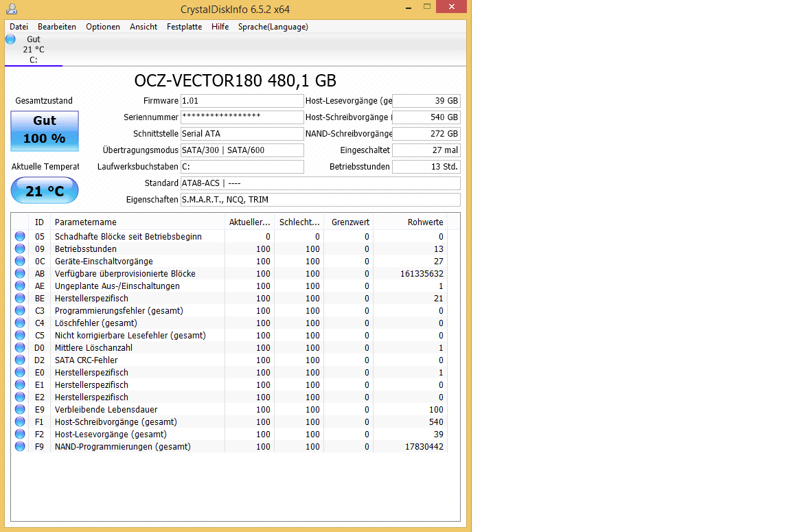Viewport: 791px width, 532px height.
Task: Click the ID column header
Action: [39, 222]
